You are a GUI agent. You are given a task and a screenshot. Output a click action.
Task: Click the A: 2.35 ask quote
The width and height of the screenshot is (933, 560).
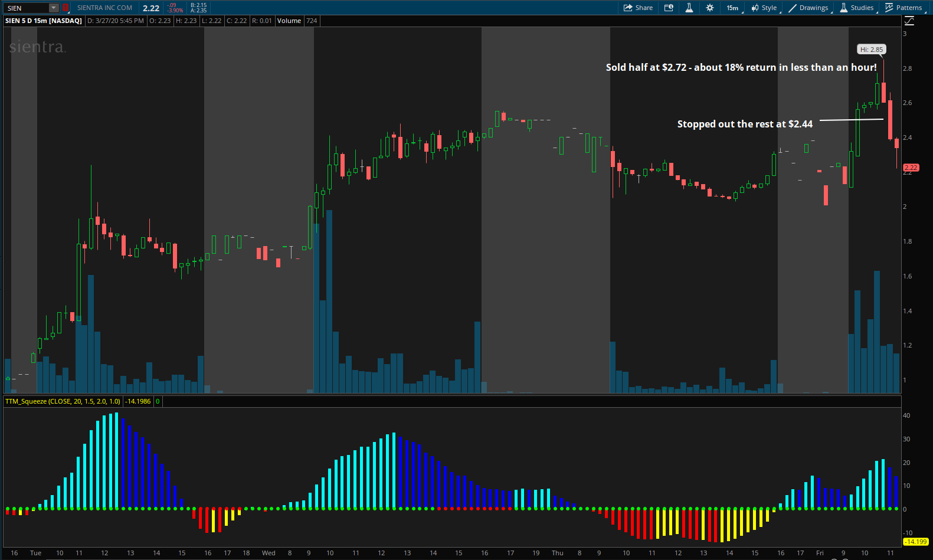(x=199, y=11)
